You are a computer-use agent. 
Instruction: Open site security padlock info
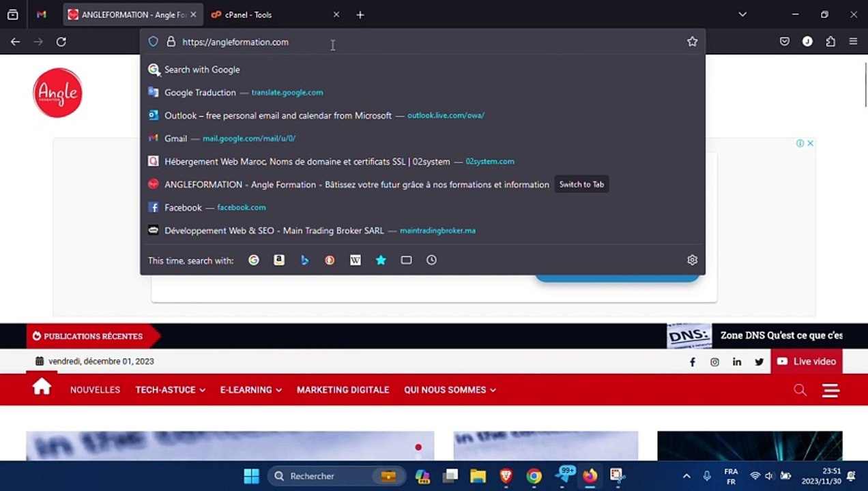point(171,42)
